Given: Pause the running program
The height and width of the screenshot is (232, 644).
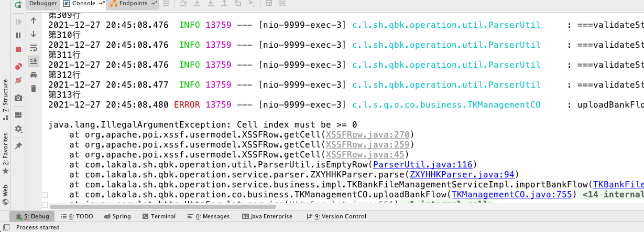Looking at the screenshot, I should click(x=18, y=36).
